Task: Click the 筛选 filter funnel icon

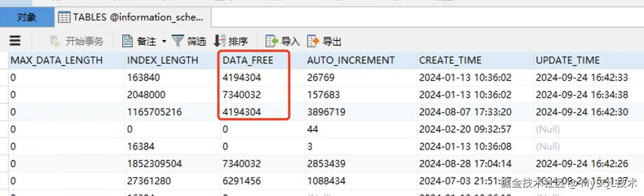Action: (178, 41)
